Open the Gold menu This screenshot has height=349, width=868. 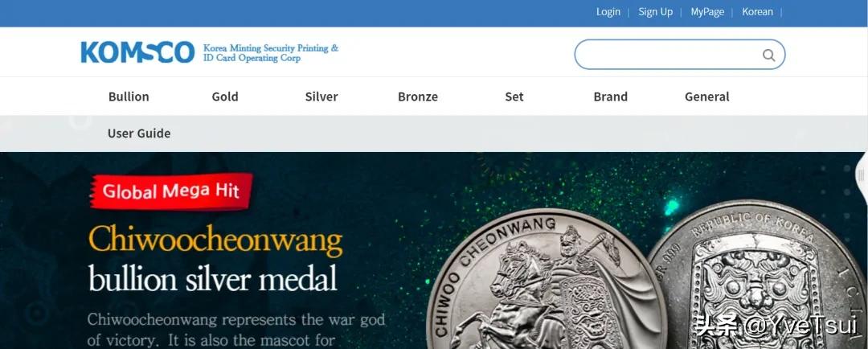(x=225, y=96)
